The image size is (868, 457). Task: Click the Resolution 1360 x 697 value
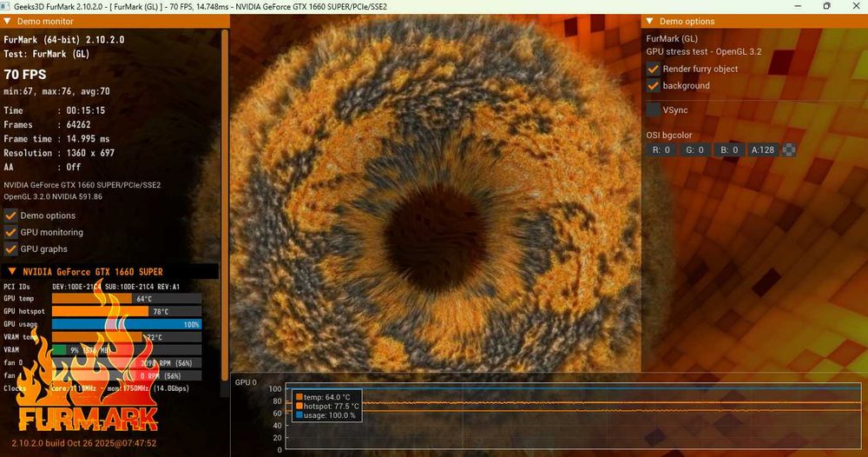[90, 153]
